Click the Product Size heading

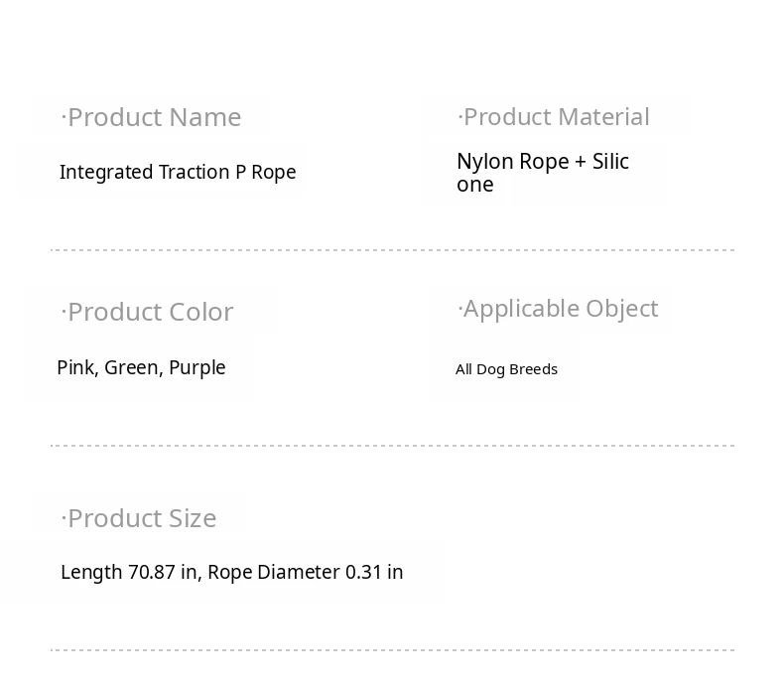(x=139, y=518)
